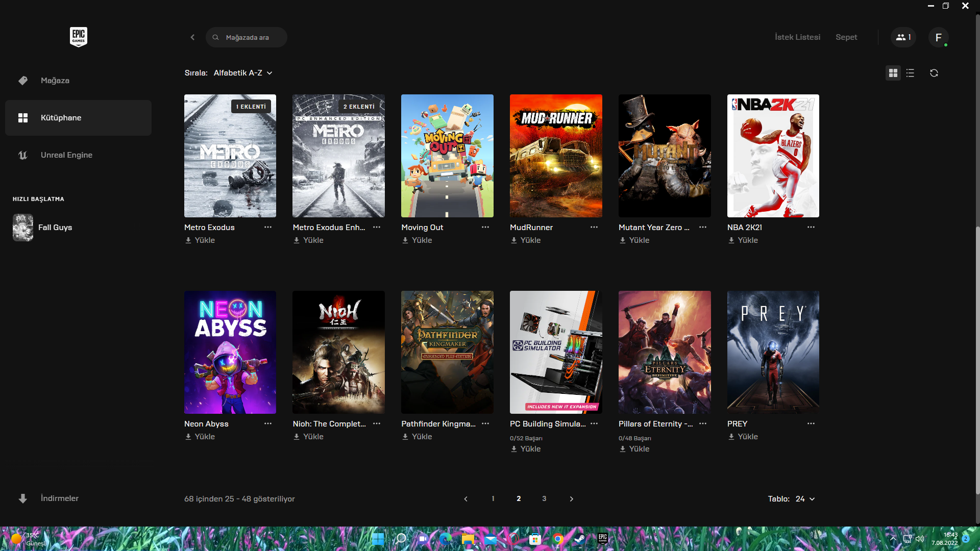Click the store search field
This screenshot has height=551, width=980.
pyautogui.click(x=247, y=37)
